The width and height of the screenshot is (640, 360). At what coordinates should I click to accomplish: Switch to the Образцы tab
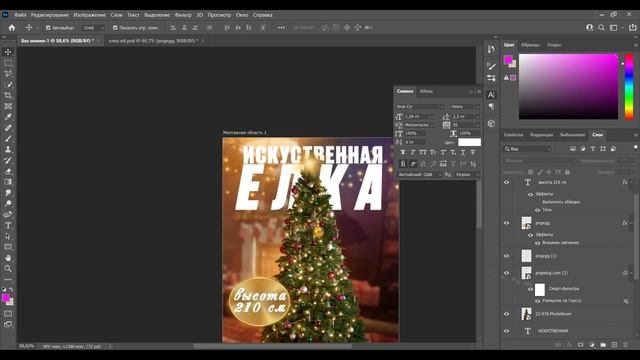pos(531,45)
